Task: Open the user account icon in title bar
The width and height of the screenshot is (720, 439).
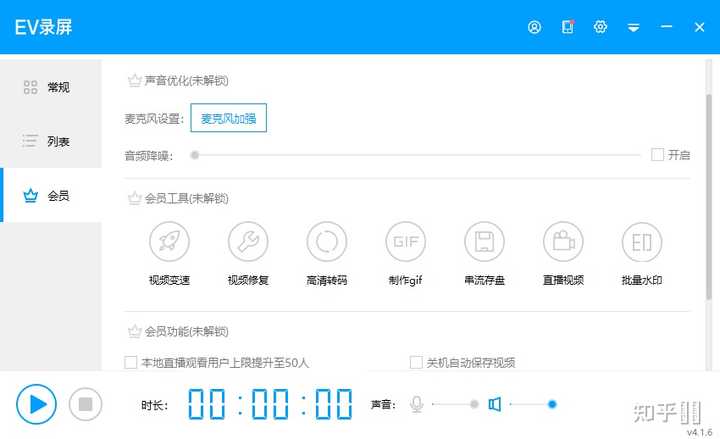Action: coord(534,27)
